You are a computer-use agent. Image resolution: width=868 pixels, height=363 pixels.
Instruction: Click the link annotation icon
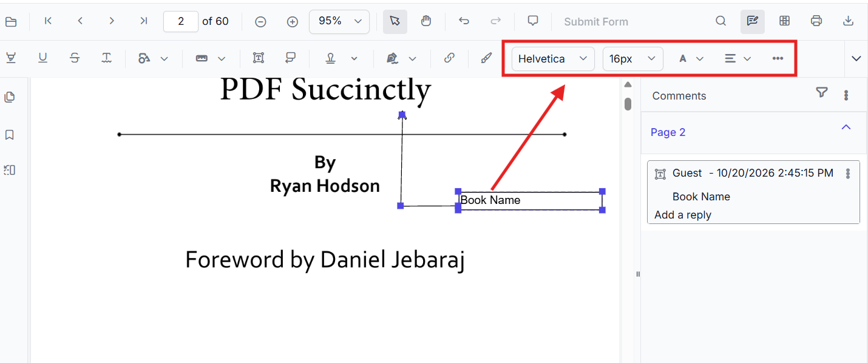(449, 58)
